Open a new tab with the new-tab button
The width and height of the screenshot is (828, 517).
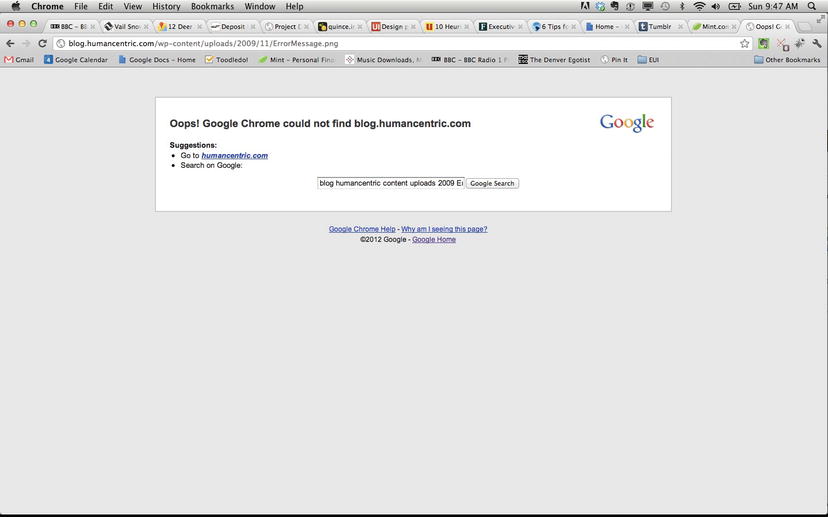pyautogui.click(x=804, y=26)
